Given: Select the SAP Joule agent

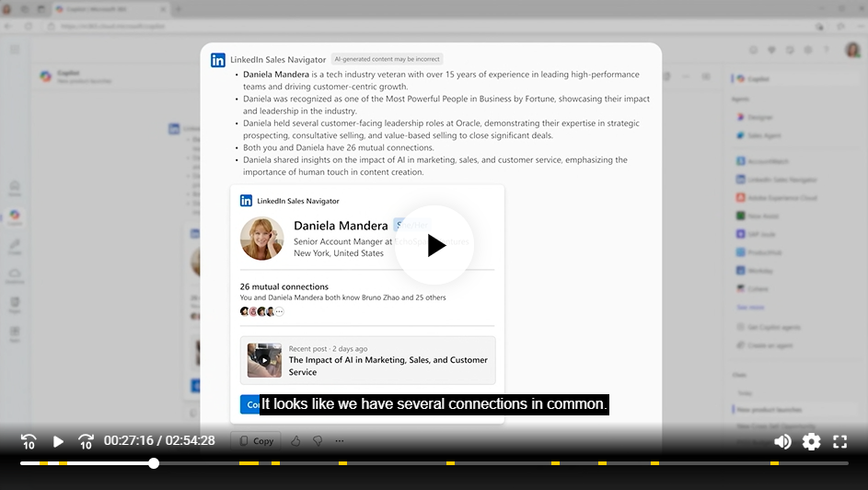Looking at the screenshot, I should coord(756,234).
